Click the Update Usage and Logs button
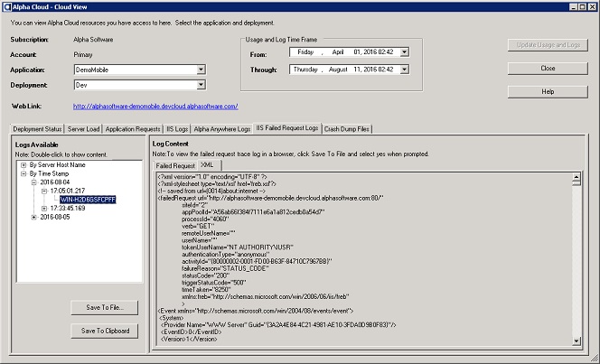Viewport: 600px width, 364px height. click(x=548, y=45)
